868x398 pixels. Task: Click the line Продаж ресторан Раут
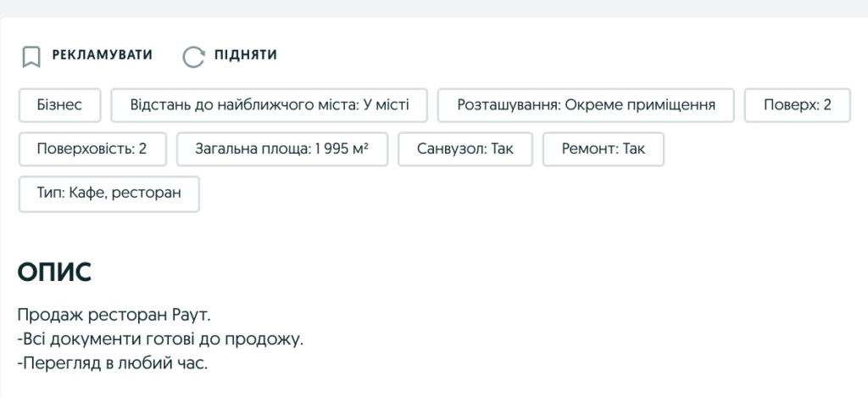pyautogui.click(x=113, y=316)
